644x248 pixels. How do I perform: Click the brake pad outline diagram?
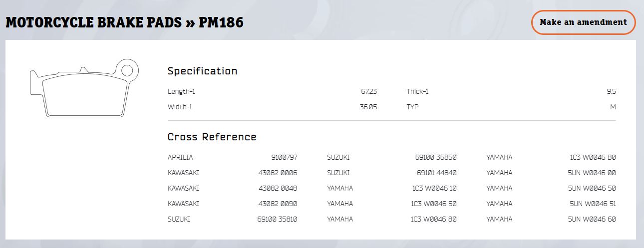coord(84,89)
